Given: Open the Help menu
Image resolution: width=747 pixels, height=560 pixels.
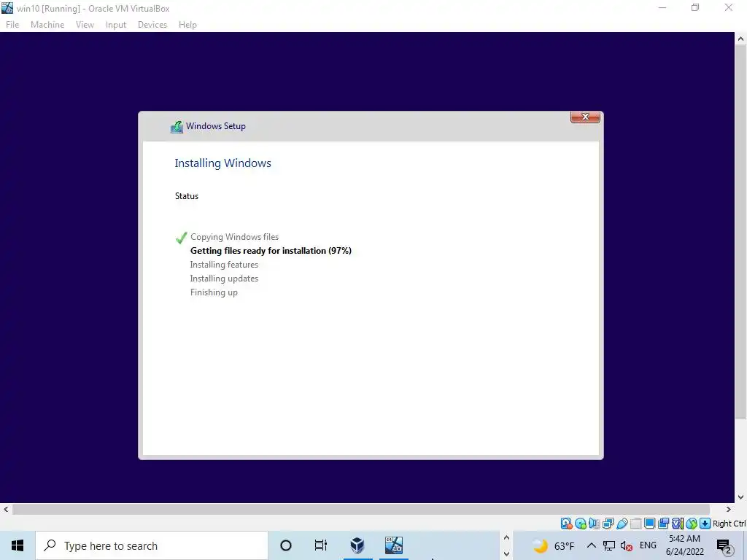Looking at the screenshot, I should pyautogui.click(x=187, y=25).
